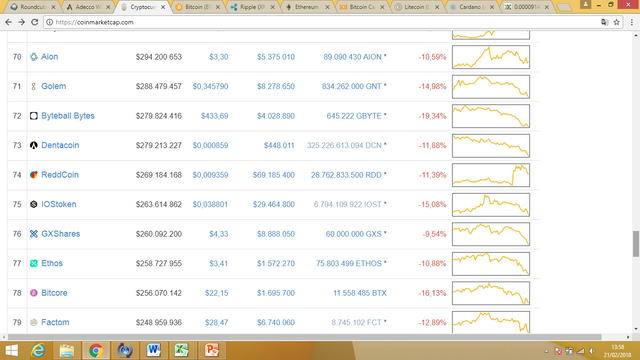Click the GXShares logo icon
Viewport: 640px width, 360px height.
[x=34, y=234]
